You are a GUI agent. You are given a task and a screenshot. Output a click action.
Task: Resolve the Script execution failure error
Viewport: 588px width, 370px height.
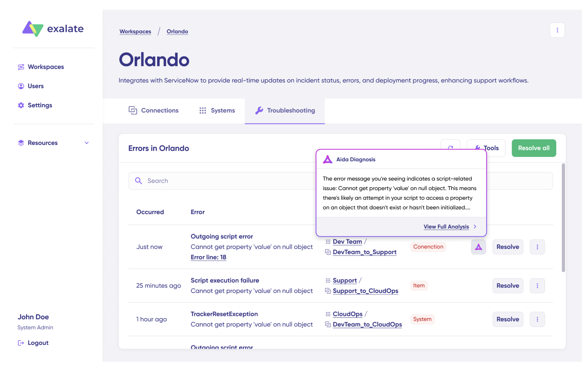click(x=508, y=286)
